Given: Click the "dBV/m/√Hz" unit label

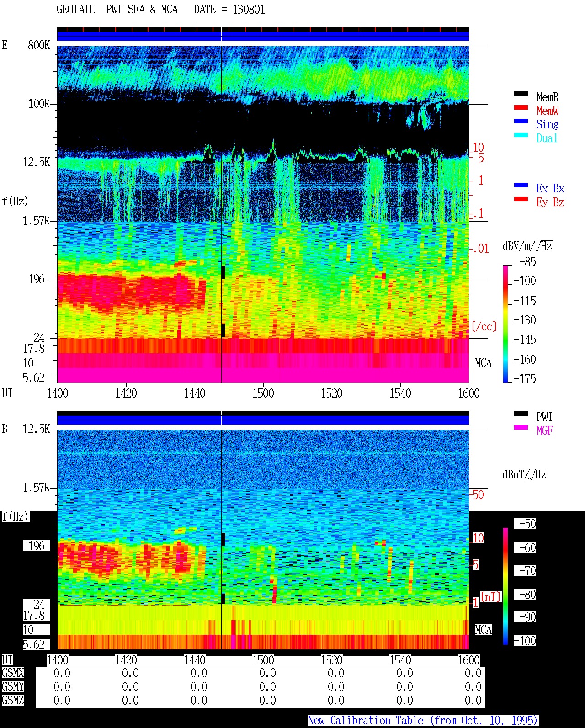Looking at the screenshot, I should (x=527, y=246).
